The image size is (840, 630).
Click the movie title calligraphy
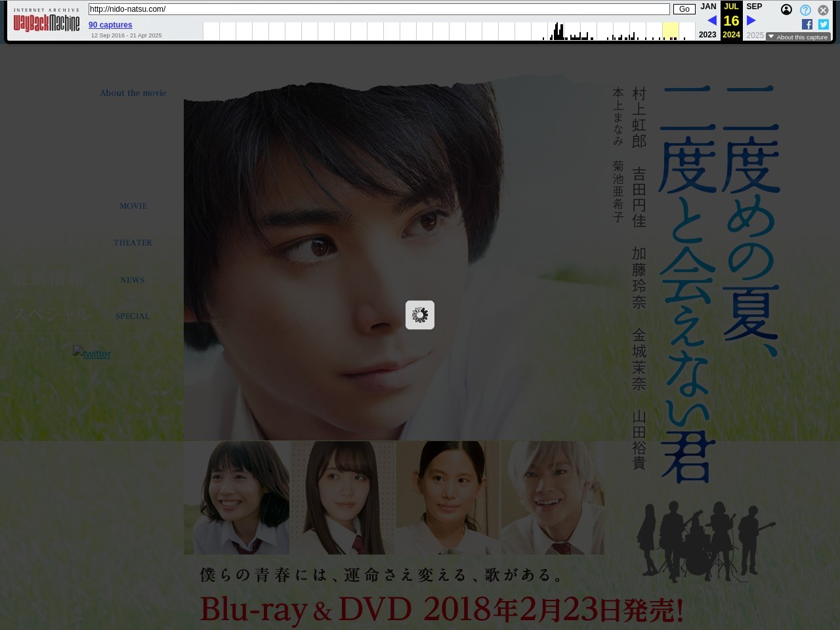(720, 283)
